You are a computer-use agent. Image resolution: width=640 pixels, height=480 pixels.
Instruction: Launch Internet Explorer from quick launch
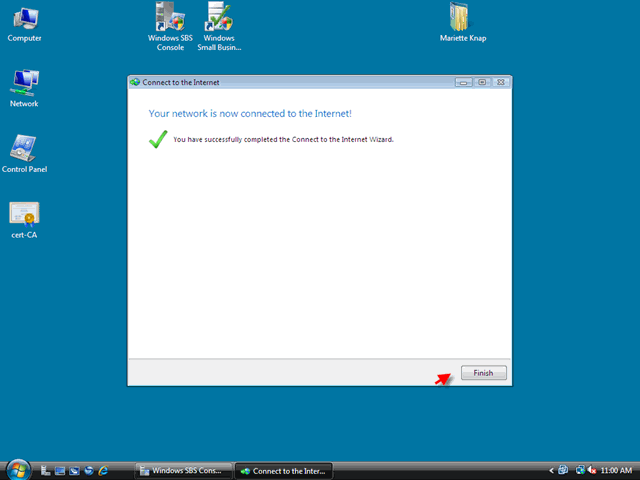[x=103, y=471]
